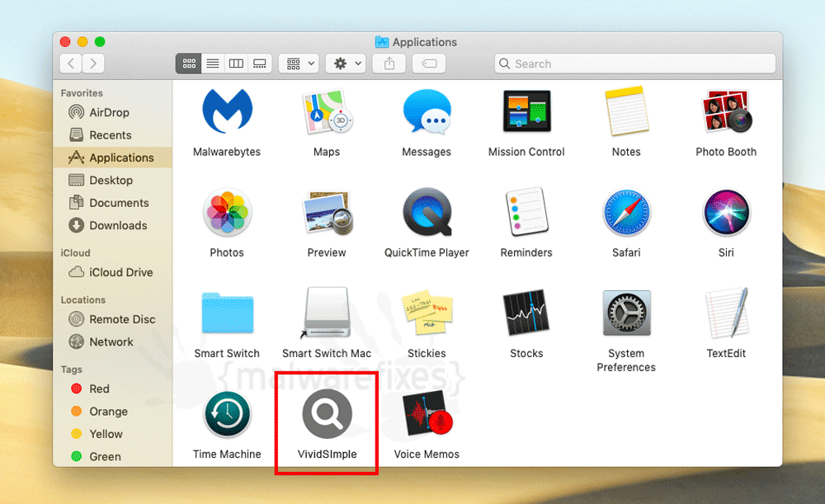Click the Messages app icon
Viewport: 825px width, 504px height.
[427, 111]
